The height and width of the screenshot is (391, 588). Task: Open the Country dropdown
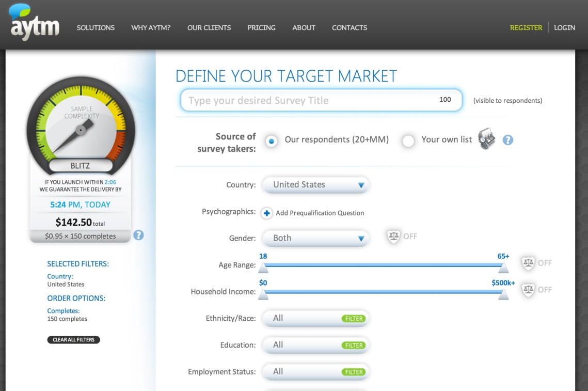pyautogui.click(x=316, y=185)
